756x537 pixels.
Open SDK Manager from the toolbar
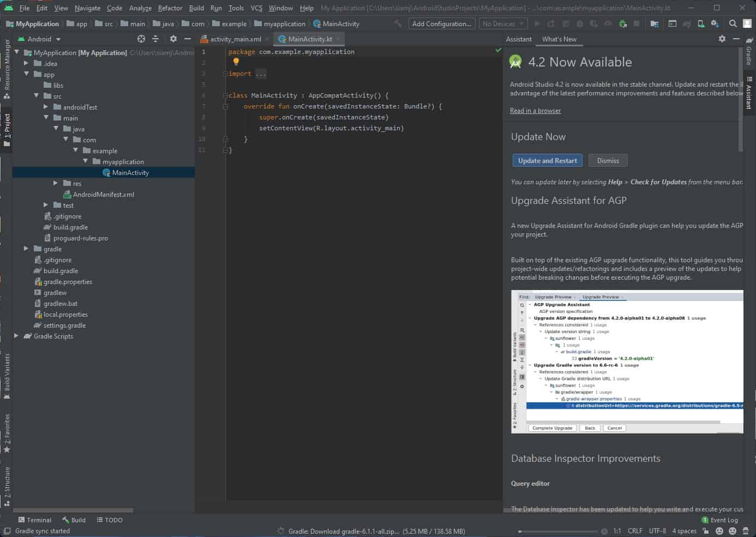[x=715, y=23]
